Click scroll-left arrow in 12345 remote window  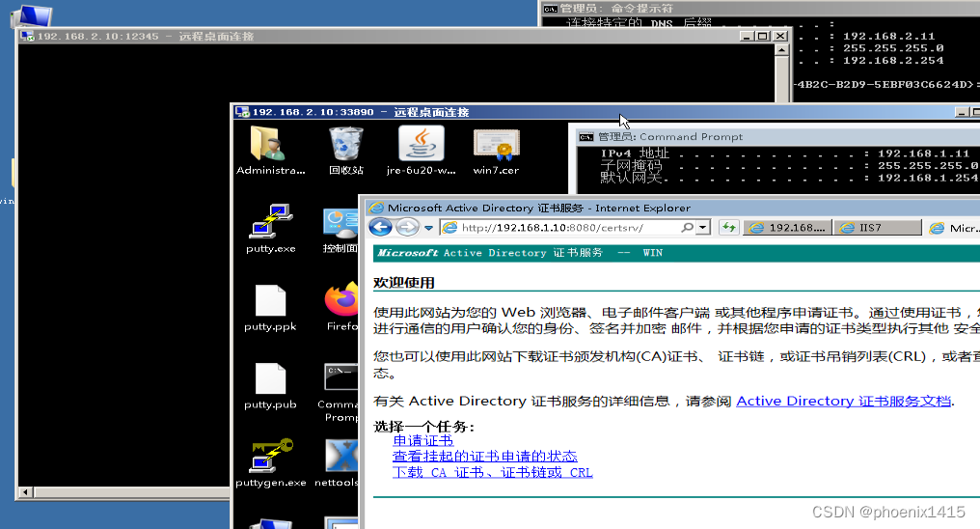26,492
